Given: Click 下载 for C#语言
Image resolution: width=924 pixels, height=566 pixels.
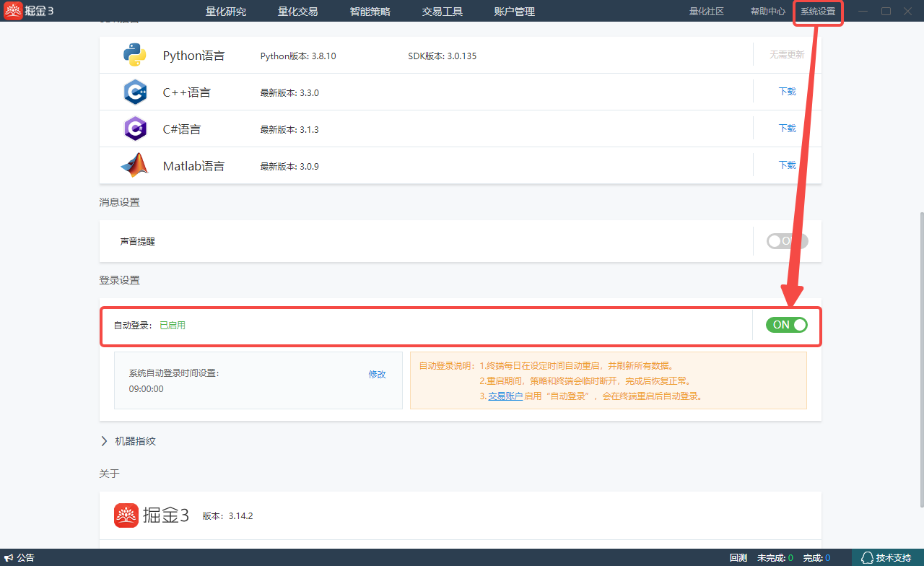Looking at the screenshot, I should click(788, 129).
